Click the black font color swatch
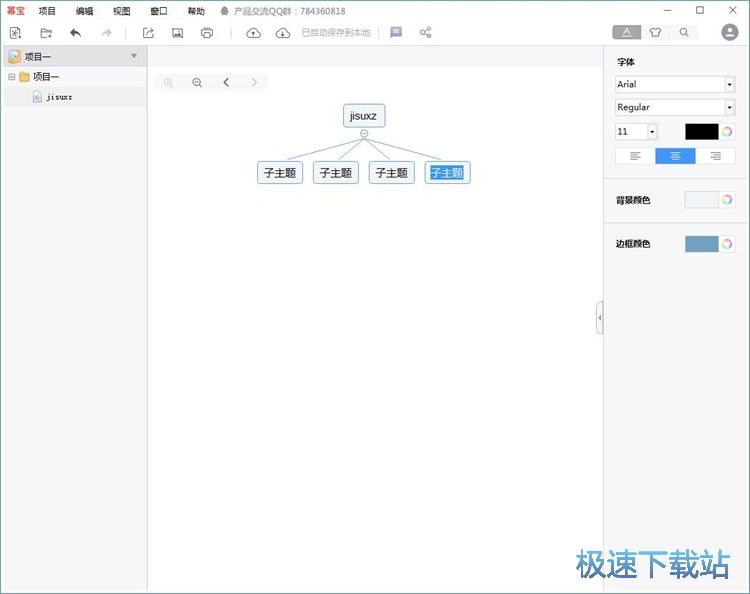The height and width of the screenshot is (594, 750). click(x=702, y=132)
